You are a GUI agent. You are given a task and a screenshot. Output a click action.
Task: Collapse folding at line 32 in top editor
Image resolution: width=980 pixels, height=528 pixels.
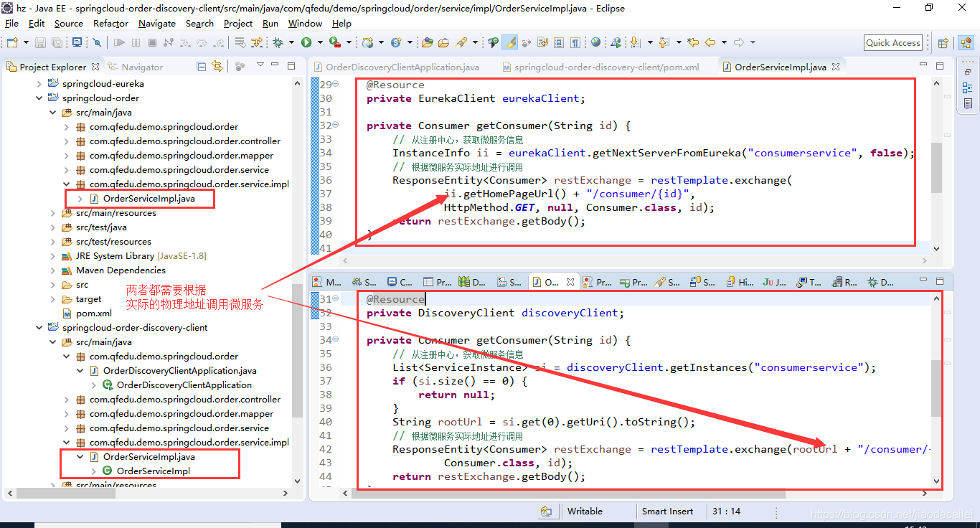(336, 125)
